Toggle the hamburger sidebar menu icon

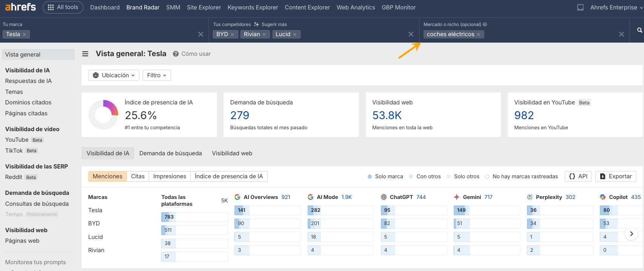[85, 54]
